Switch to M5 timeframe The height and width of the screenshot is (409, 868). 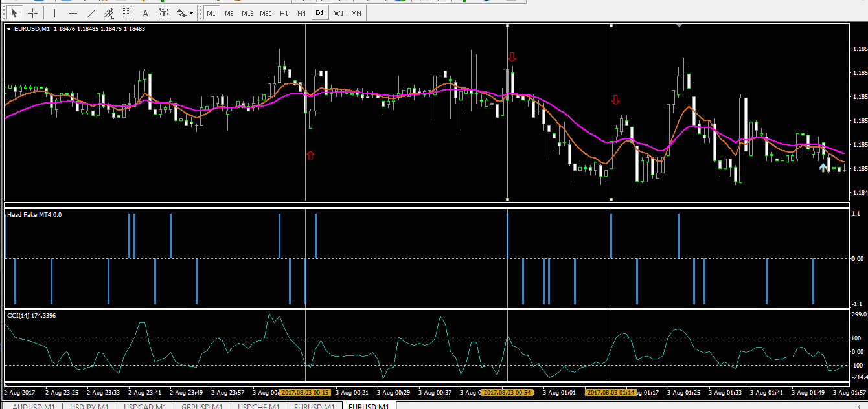(229, 13)
